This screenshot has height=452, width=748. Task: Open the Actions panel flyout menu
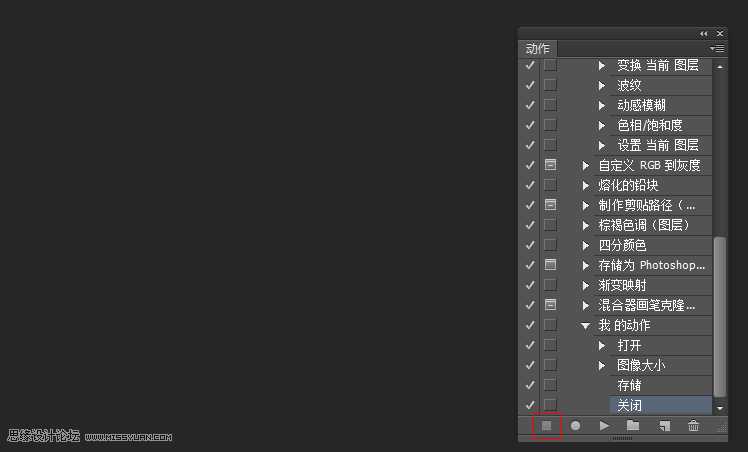(717, 48)
